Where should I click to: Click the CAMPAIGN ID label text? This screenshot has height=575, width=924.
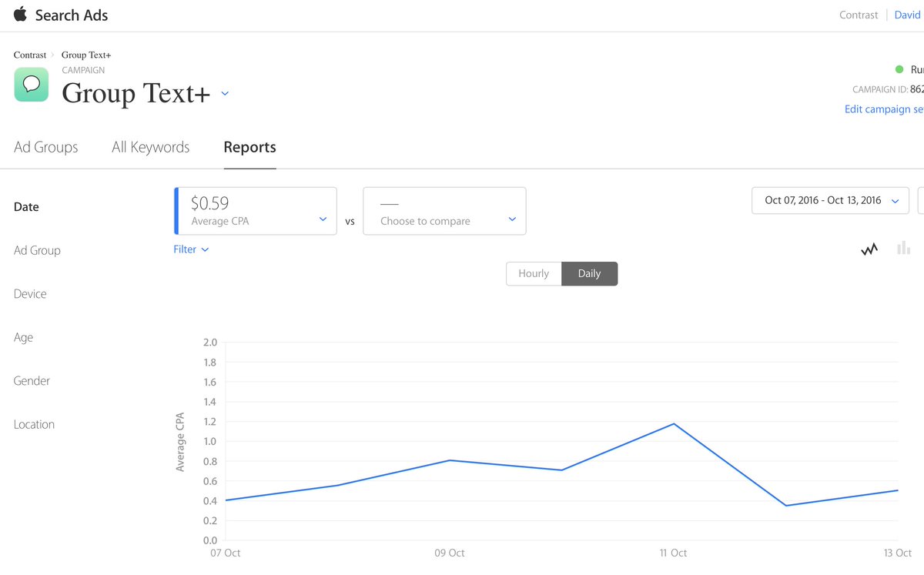(x=880, y=89)
